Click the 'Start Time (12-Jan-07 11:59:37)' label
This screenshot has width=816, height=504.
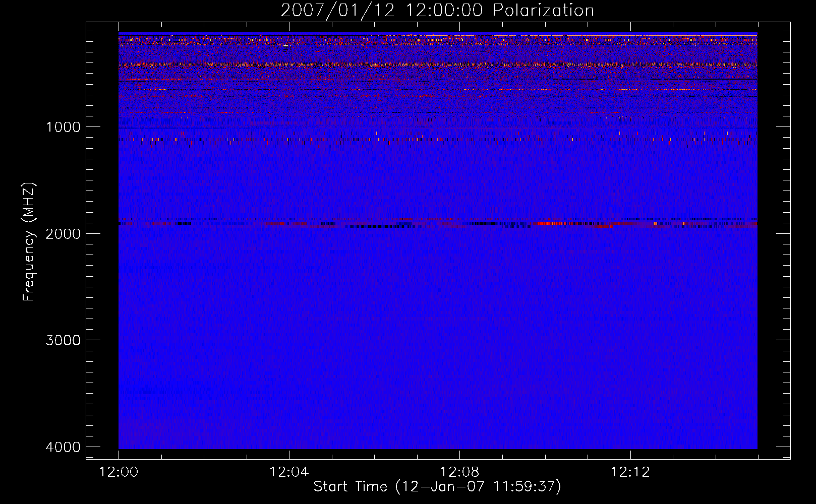click(437, 487)
